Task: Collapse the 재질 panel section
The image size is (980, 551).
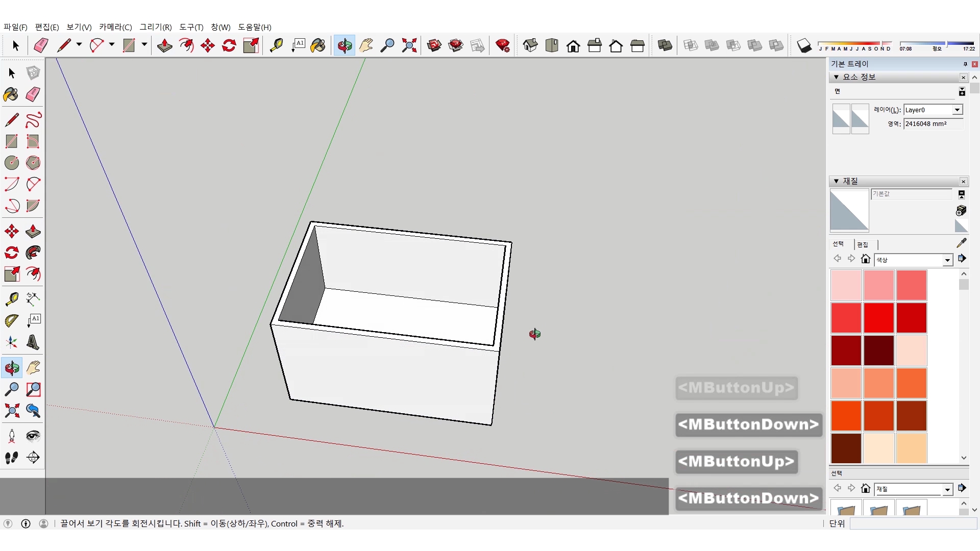Action: point(836,181)
